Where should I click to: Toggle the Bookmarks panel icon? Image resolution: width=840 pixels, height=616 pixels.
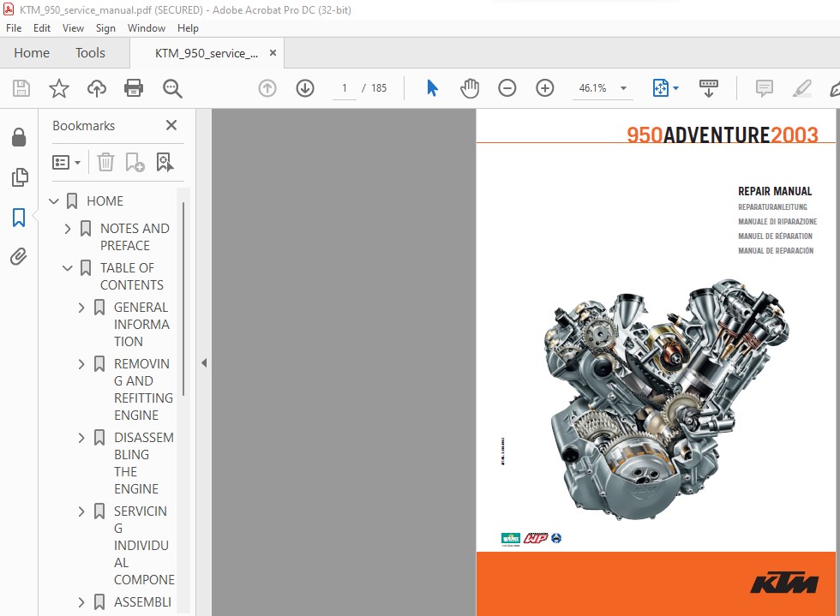(19, 218)
